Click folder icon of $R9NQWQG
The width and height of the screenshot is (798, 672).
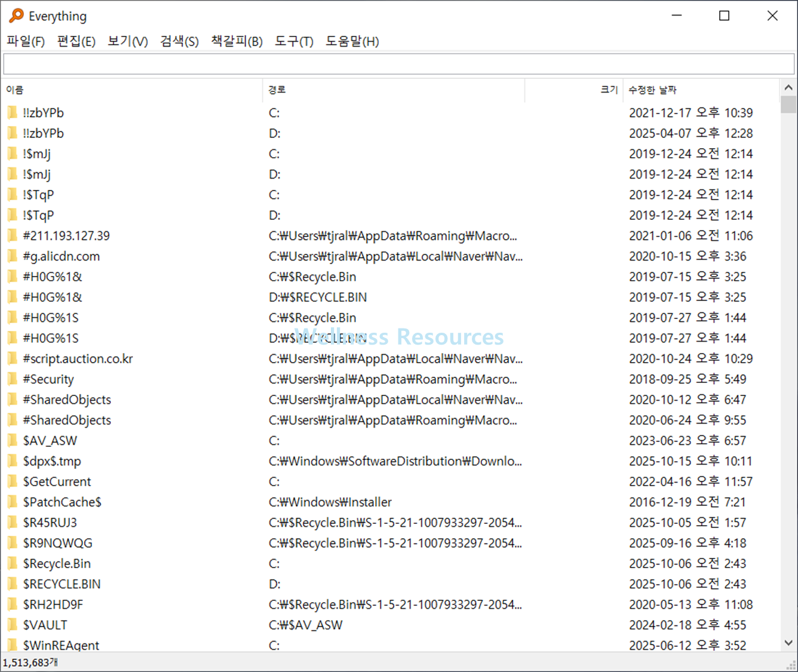13,543
